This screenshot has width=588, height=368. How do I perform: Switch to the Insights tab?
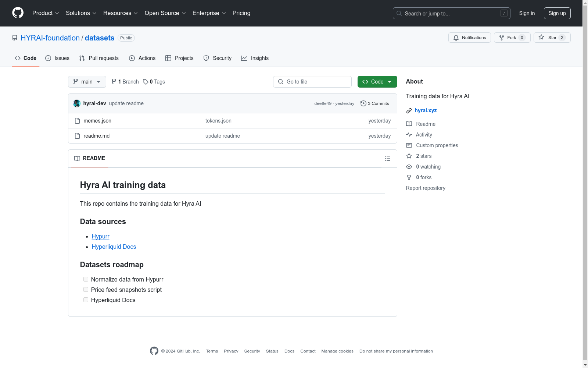[255, 58]
